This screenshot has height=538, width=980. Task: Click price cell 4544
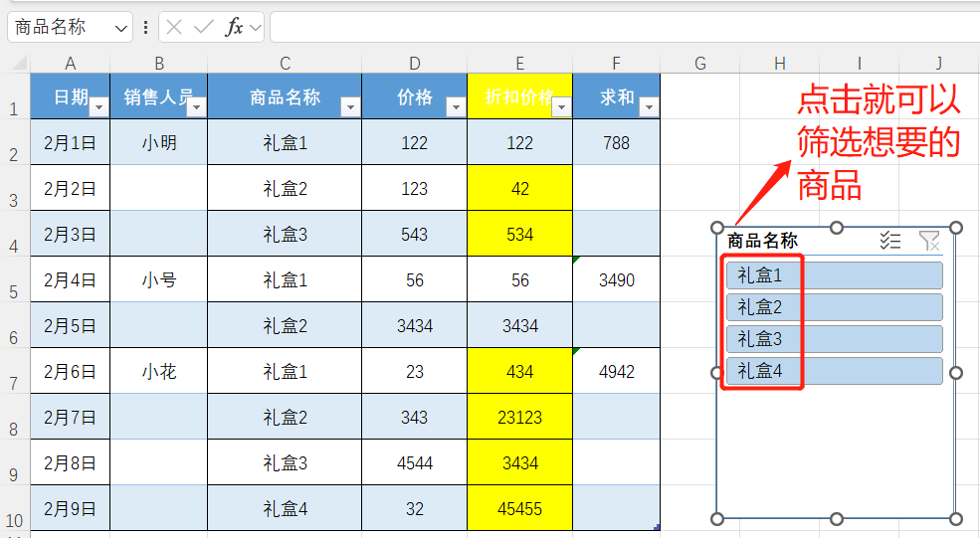pos(414,463)
